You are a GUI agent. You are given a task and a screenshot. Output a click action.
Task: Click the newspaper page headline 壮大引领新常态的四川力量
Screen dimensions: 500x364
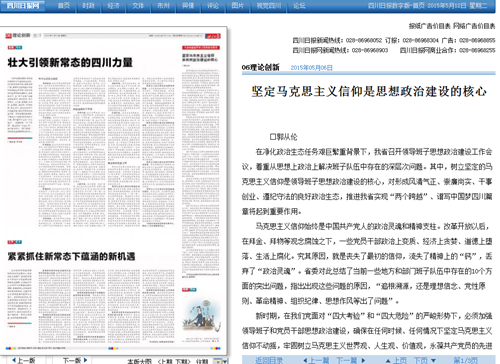[x=70, y=62]
